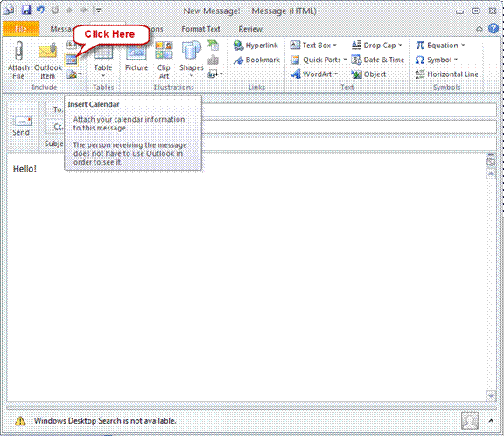Click the Attach File paperclip icon
Image resolution: width=504 pixels, height=436 pixels.
(x=18, y=52)
